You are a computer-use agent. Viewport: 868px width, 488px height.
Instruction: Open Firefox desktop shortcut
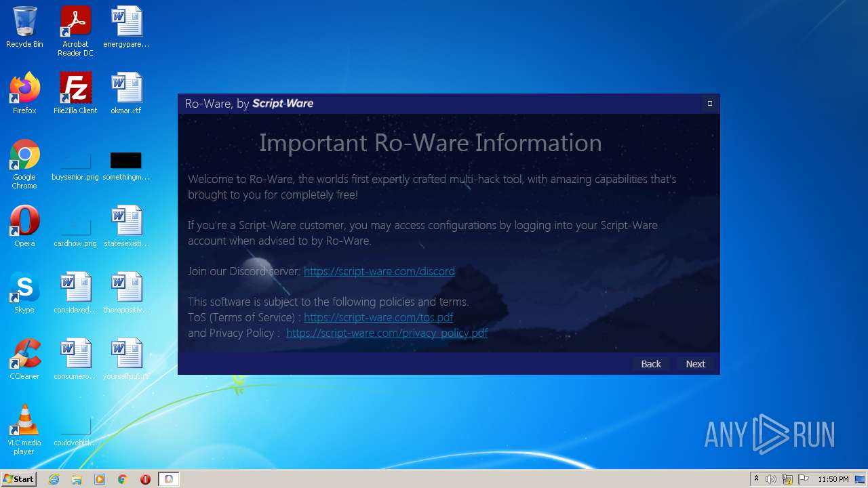24,94
